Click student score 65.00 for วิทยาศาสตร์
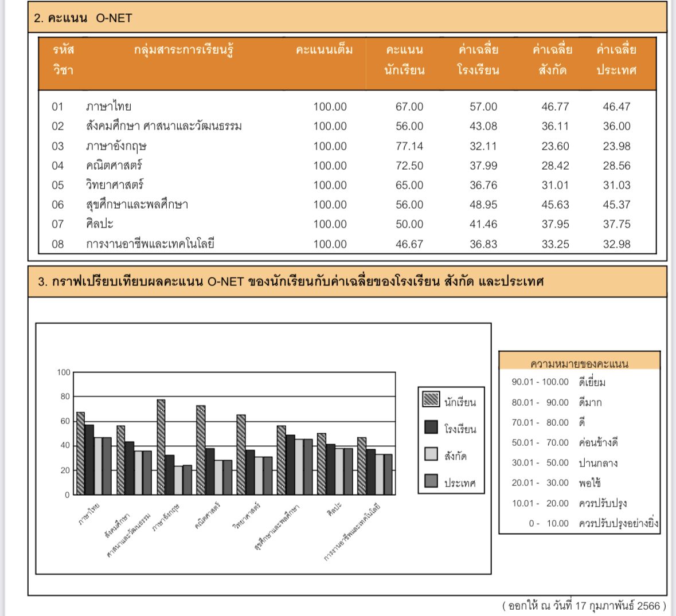The width and height of the screenshot is (676, 616). [409, 185]
